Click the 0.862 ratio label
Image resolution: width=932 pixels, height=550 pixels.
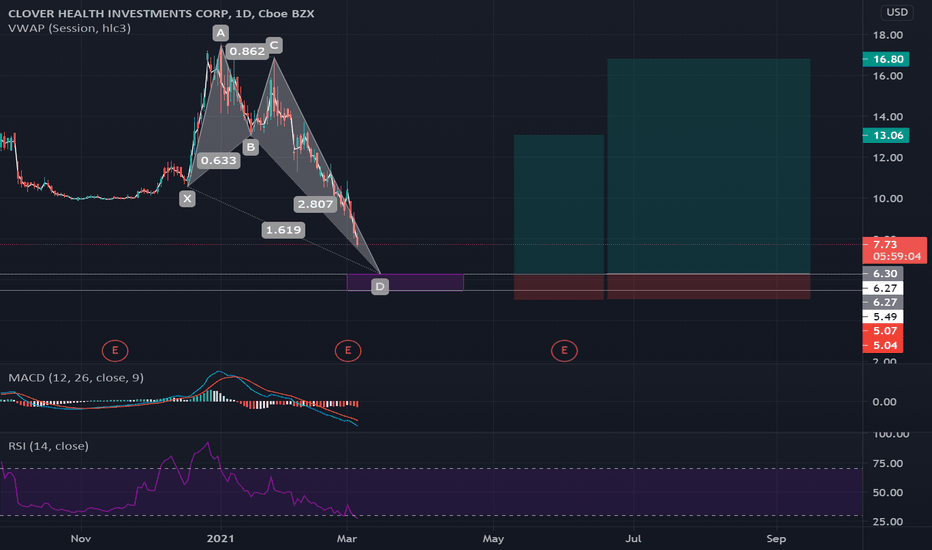click(x=247, y=51)
